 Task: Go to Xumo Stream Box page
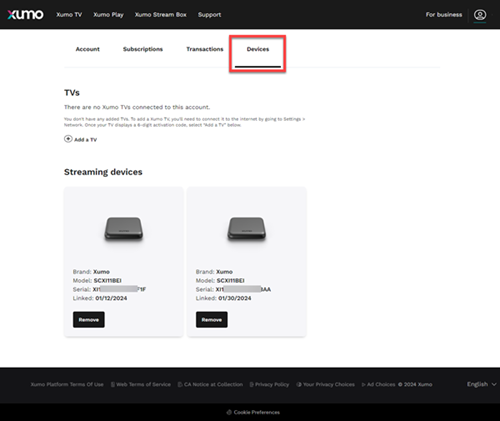pos(161,15)
